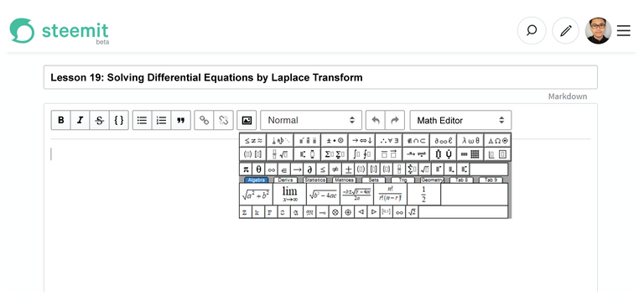Insert code block with braces button
The image size is (644, 302).
click(119, 121)
